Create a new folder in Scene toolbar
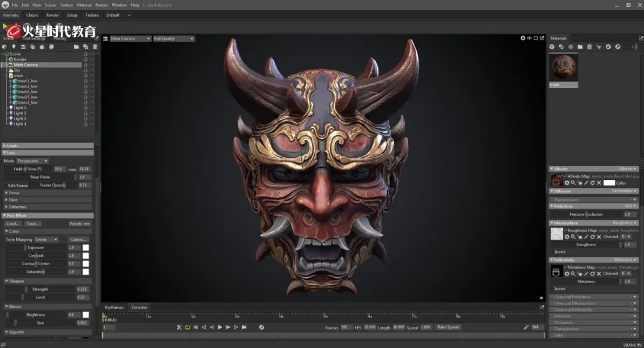Image resolution: width=644 pixels, height=348 pixels. (76, 47)
